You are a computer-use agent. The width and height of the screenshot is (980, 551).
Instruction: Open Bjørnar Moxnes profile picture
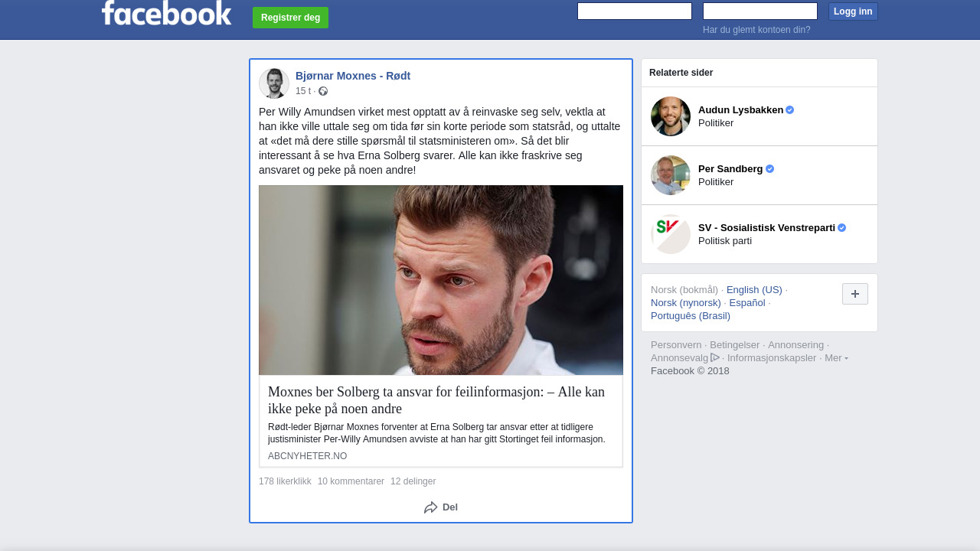point(274,83)
